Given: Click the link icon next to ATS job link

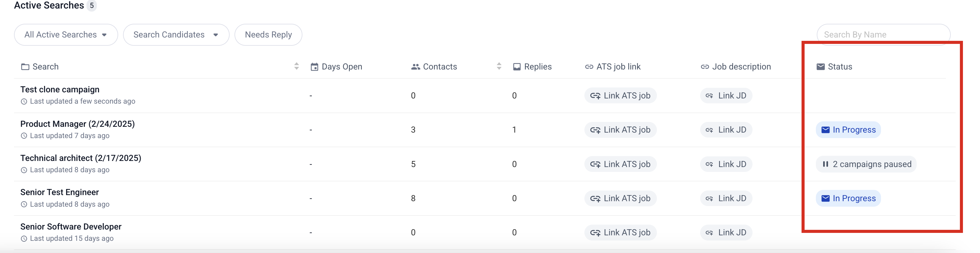Looking at the screenshot, I should click(589, 67).
